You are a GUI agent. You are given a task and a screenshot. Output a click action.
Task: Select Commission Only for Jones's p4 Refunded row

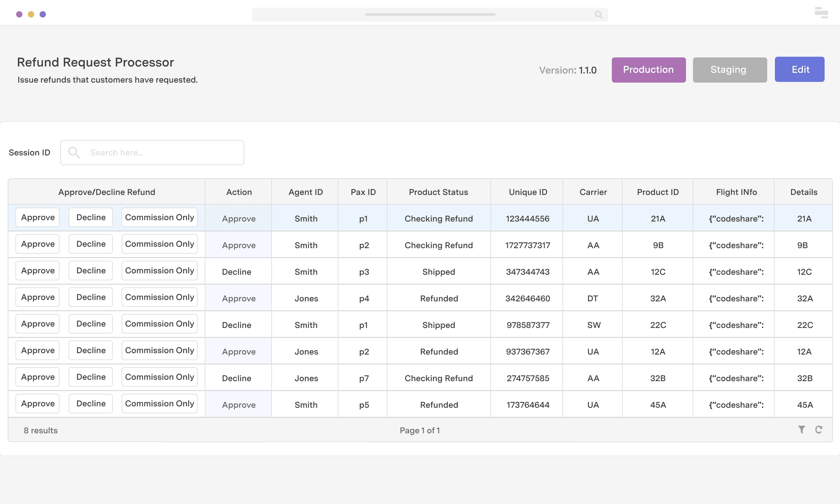160,297
